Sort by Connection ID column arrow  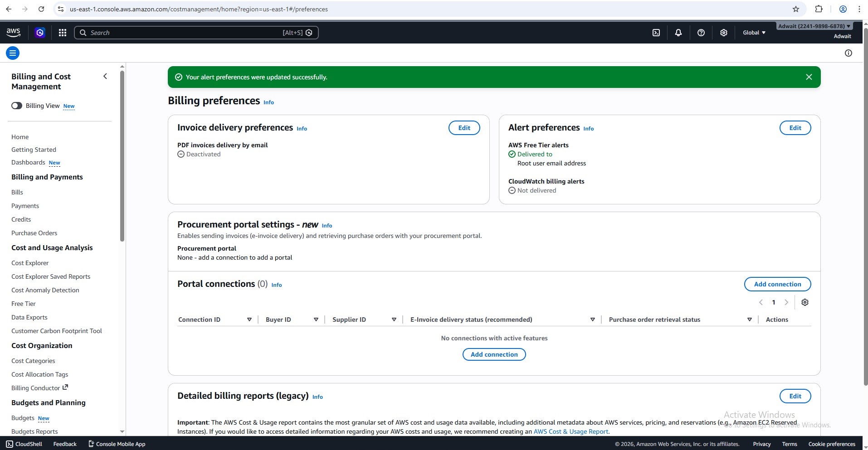249,319
